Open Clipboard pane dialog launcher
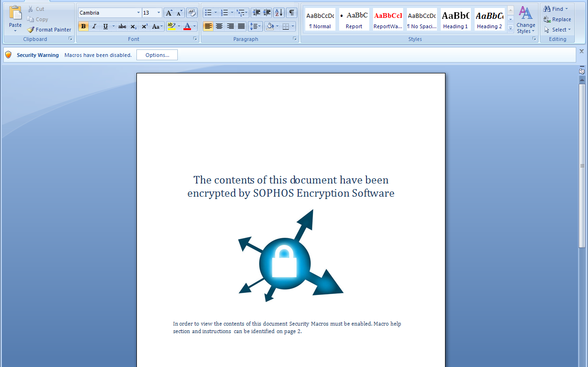 71,39
